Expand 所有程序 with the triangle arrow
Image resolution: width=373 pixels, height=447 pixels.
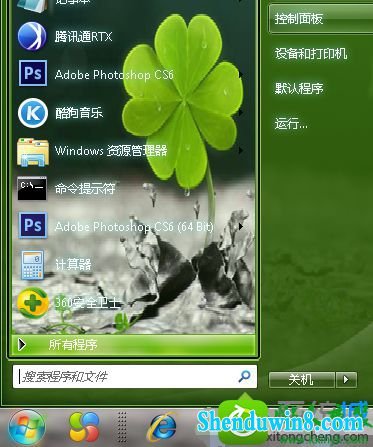(22, 344)
